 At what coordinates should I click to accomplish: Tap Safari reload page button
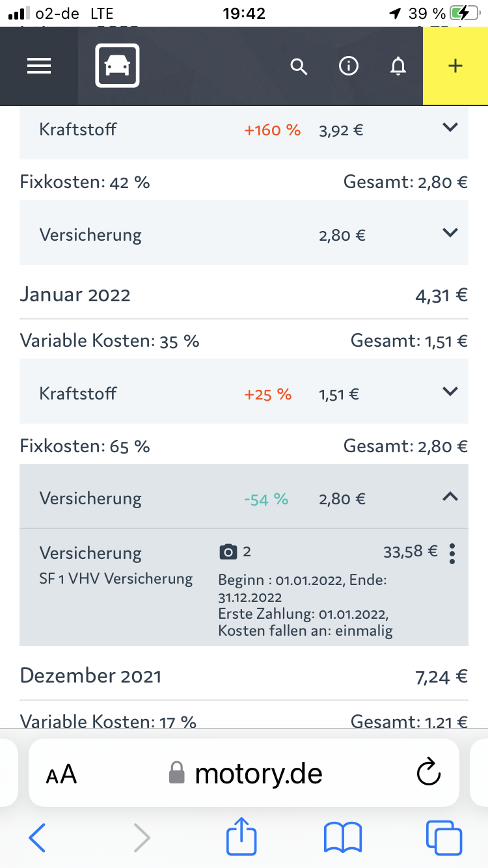point(428,773)
